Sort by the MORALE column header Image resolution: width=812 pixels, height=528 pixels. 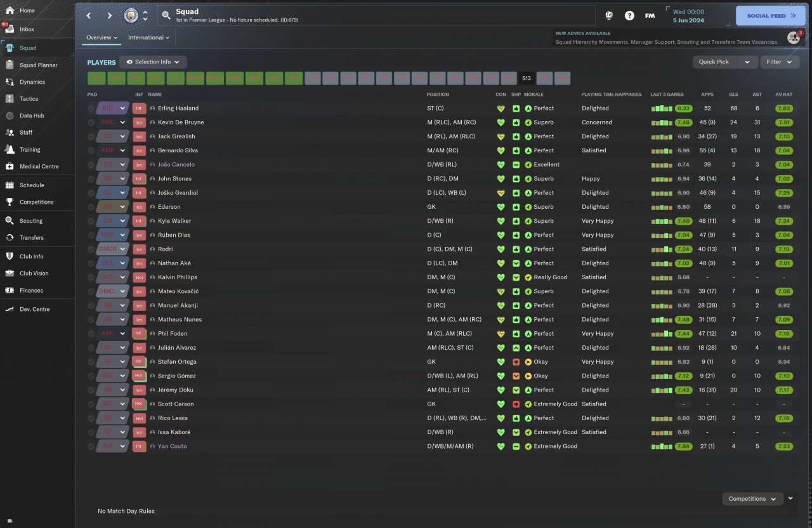[x=534, y=95]
